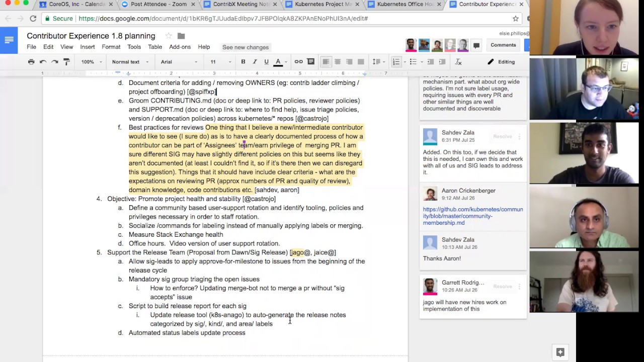Resolve Sahdev Zala's 6:31 PM comment
644x362 pixels.
click(x=502, y=136)
